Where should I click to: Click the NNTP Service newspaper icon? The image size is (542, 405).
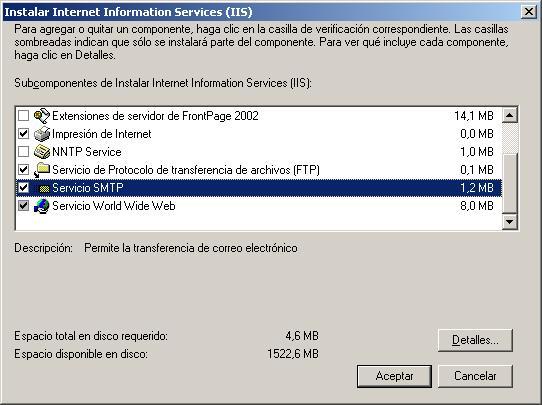(x=42, y=152)
